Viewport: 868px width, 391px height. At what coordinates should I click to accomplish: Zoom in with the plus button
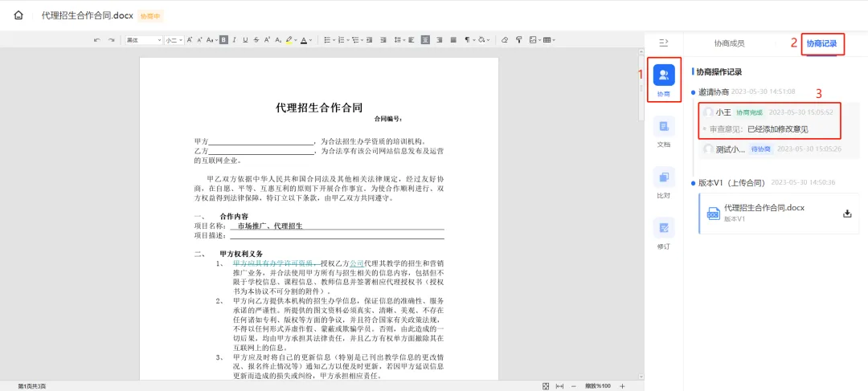coord(622,386)
